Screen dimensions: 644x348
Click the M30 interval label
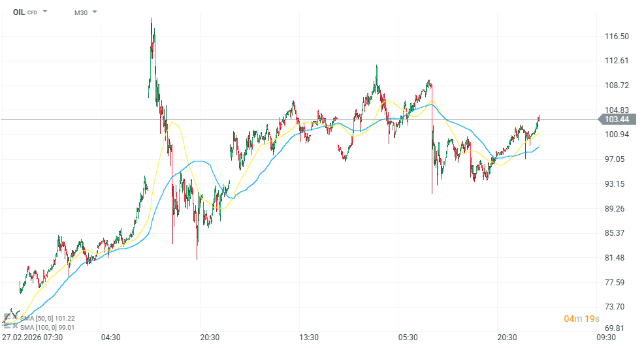tap(80, 12)
